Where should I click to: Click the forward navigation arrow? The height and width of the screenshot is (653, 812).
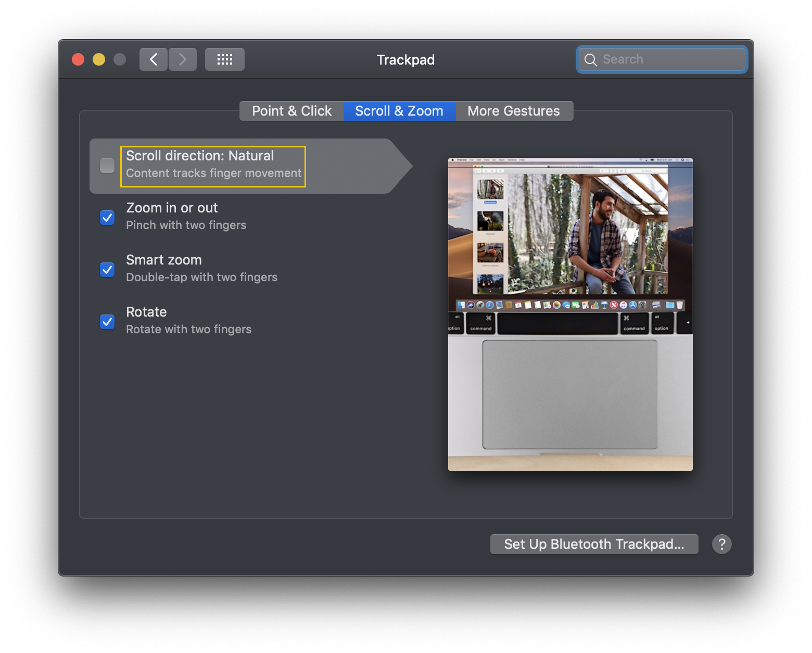point(182,59)
